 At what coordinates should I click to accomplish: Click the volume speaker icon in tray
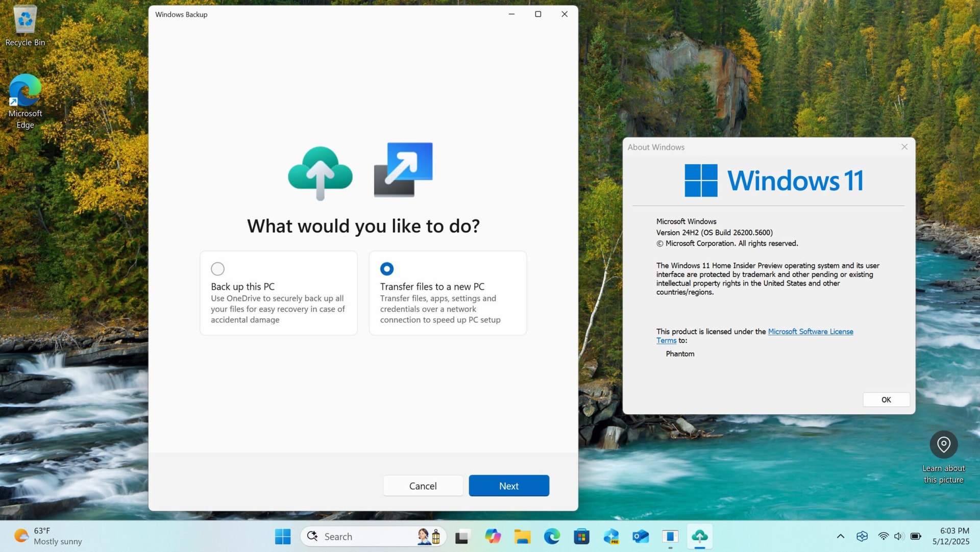coord(898,536)
